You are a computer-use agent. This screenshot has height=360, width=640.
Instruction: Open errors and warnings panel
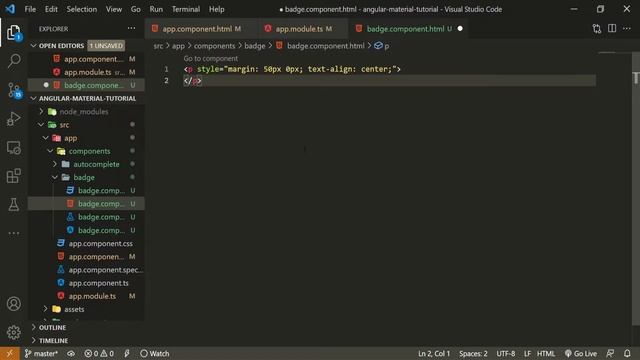(99, 353)
